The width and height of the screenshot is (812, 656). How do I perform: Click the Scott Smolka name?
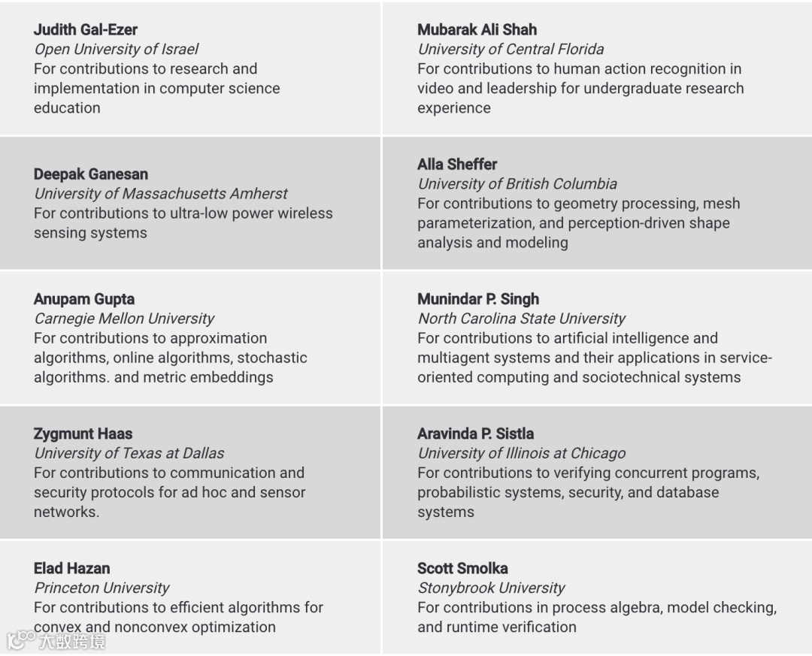tap(462, 568)
